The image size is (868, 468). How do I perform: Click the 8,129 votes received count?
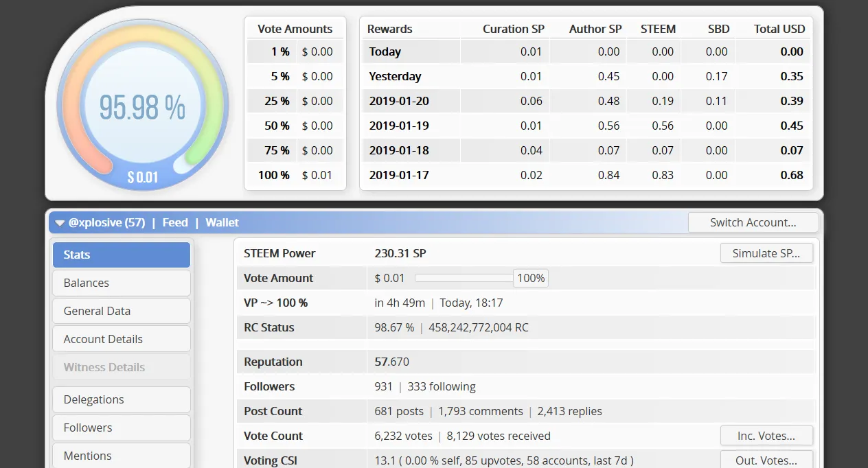(x=499, y=436)
